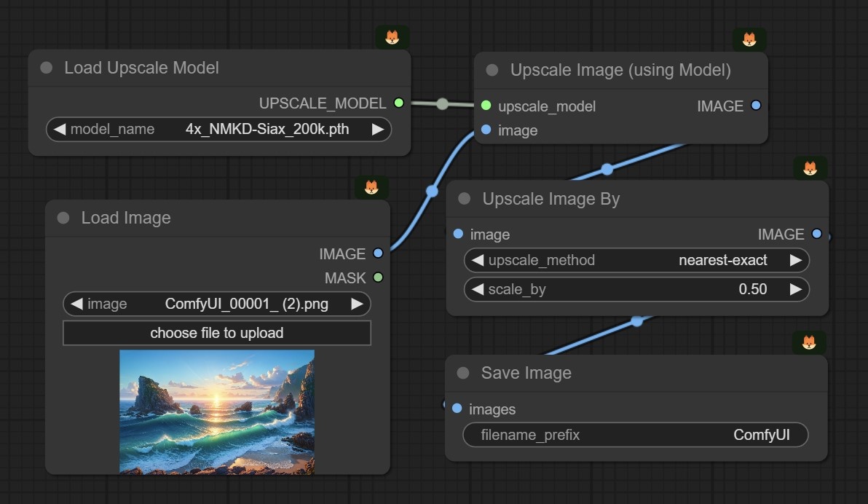Click the fox badge above Load Image node
Screen dimensions: 868x504
371,188
